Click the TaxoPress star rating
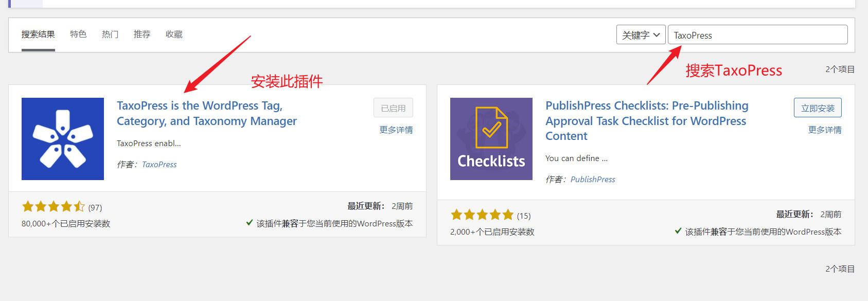The image size is (868, 301). click(53, 207)
